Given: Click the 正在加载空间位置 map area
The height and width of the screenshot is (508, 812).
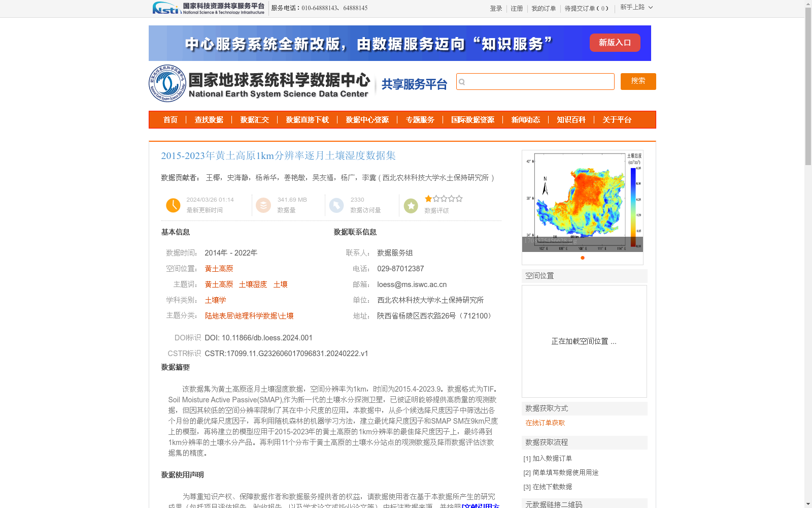Looking at the screenshot, I should tap(584, 341).
